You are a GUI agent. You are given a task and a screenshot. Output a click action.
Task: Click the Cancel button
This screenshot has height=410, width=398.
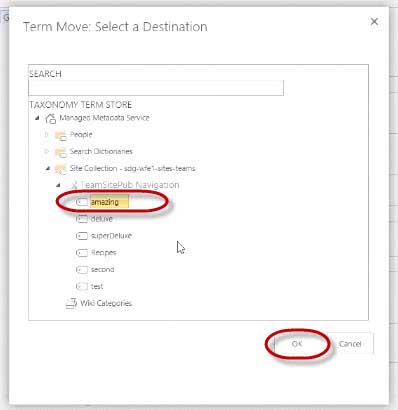350,344
